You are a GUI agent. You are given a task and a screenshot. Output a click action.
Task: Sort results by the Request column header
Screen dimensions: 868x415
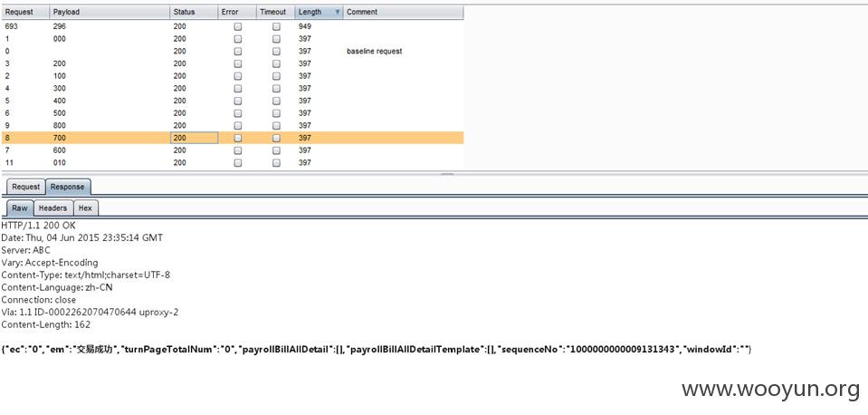click(25, 12)
